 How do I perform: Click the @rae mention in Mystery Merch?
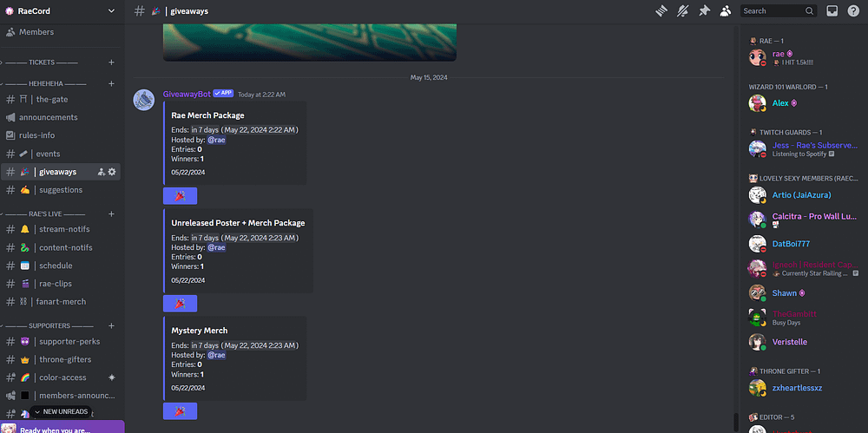[x=216, y=355]
